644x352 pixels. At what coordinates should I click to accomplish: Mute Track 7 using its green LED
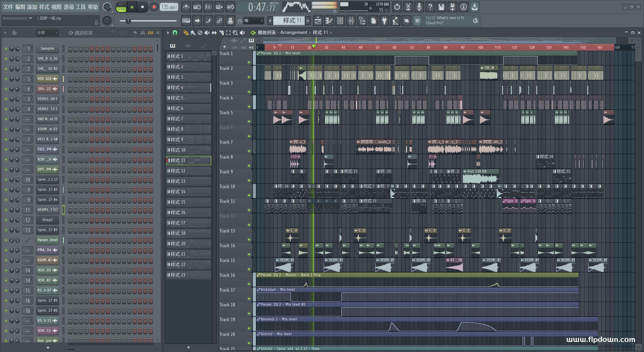249,151
